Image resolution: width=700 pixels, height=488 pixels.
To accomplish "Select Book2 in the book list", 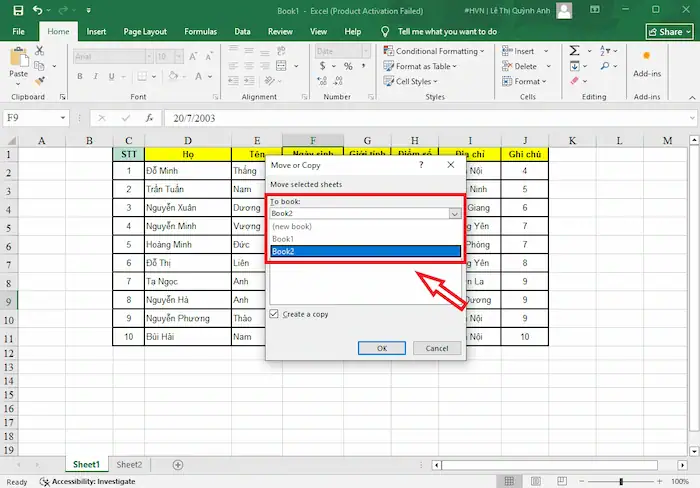I will (364, 252).
